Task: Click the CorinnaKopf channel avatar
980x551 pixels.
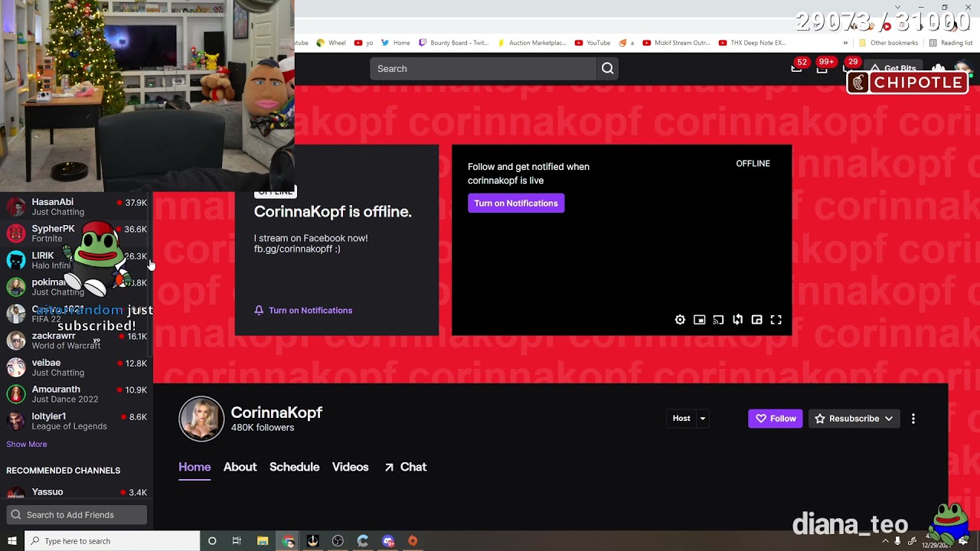Action: (201, 419)
